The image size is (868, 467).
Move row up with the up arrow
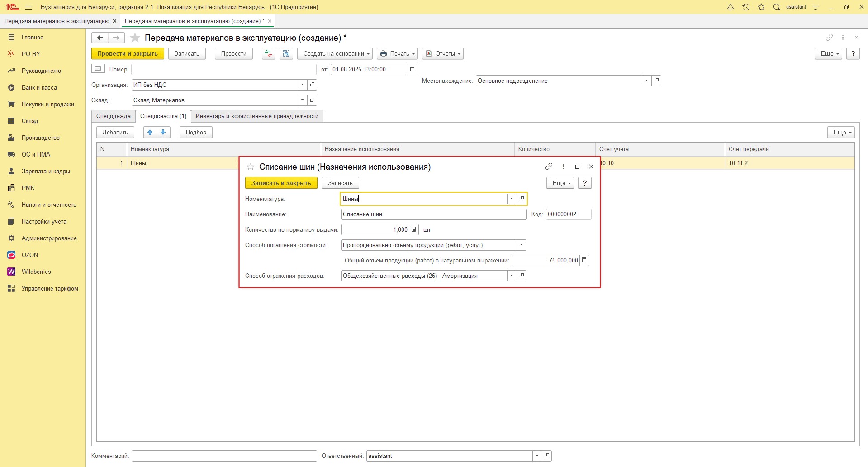click(150, 132)
